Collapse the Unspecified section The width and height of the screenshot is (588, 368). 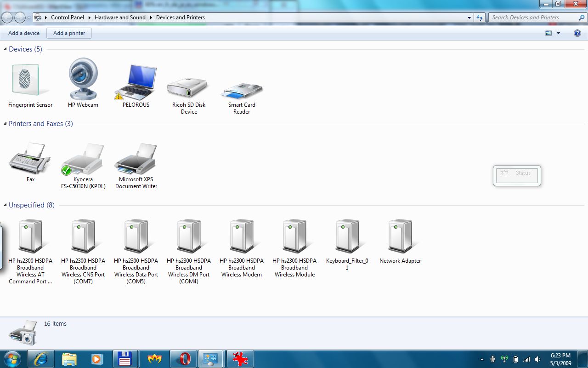(x=5, y=205)
